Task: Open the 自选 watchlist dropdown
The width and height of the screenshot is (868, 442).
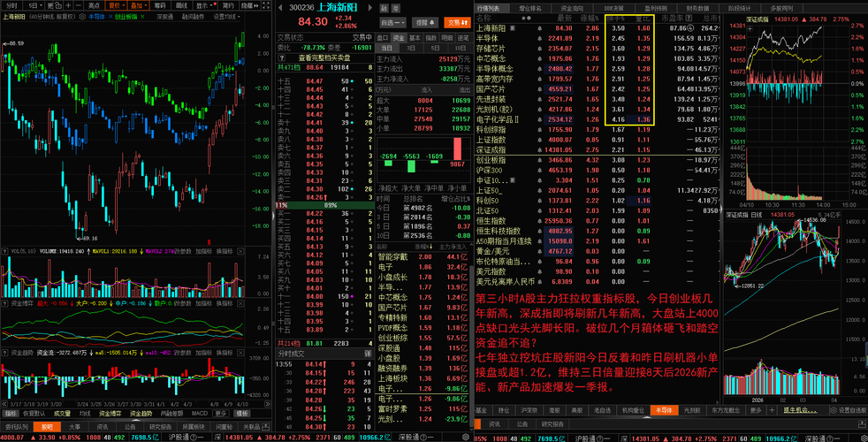Action: point(393,23)
